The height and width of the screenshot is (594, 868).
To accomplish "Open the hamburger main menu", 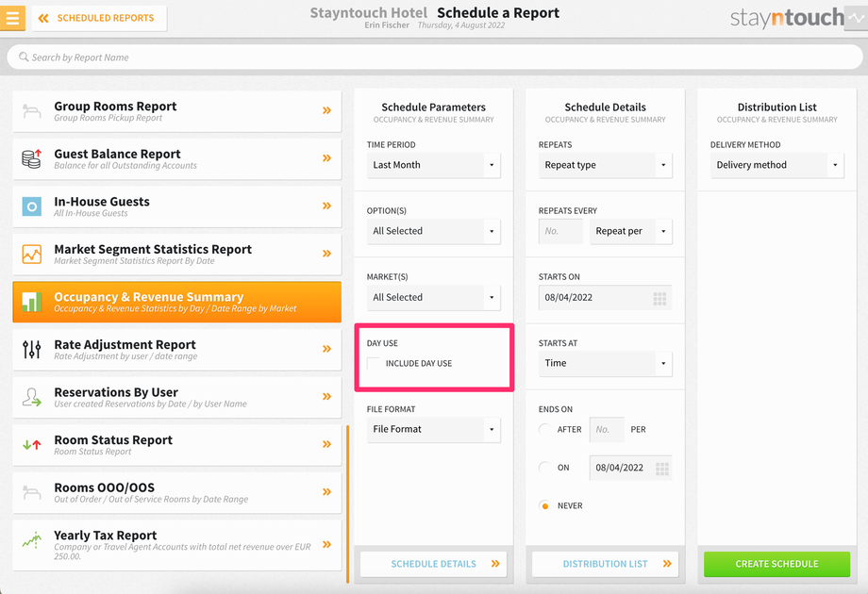I will tap(12, 18).
